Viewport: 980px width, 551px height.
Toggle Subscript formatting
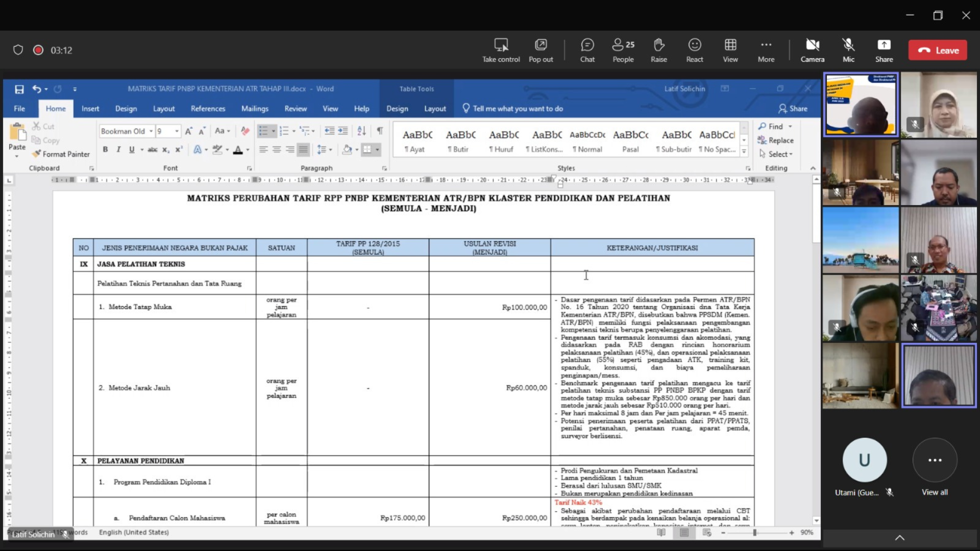click(x=165, y=149)
